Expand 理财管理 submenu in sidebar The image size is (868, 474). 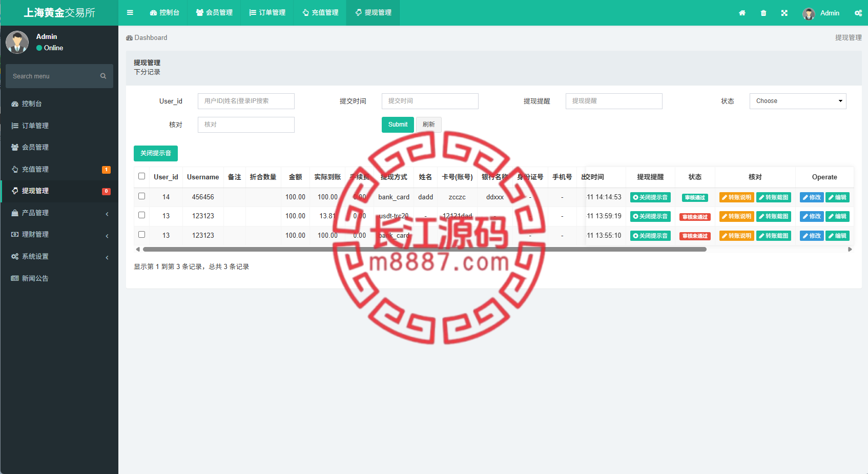(x=59, y=234)
